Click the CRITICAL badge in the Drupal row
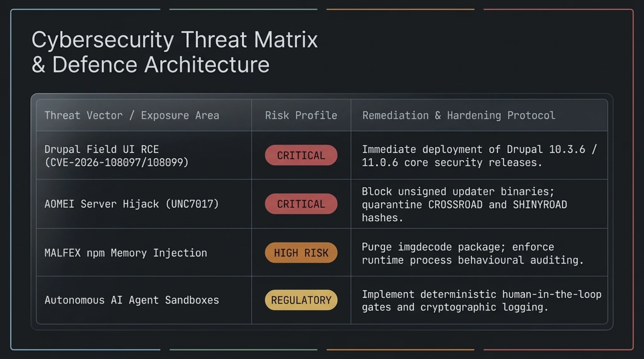This screenshot has width=644, height=359. 301,155
